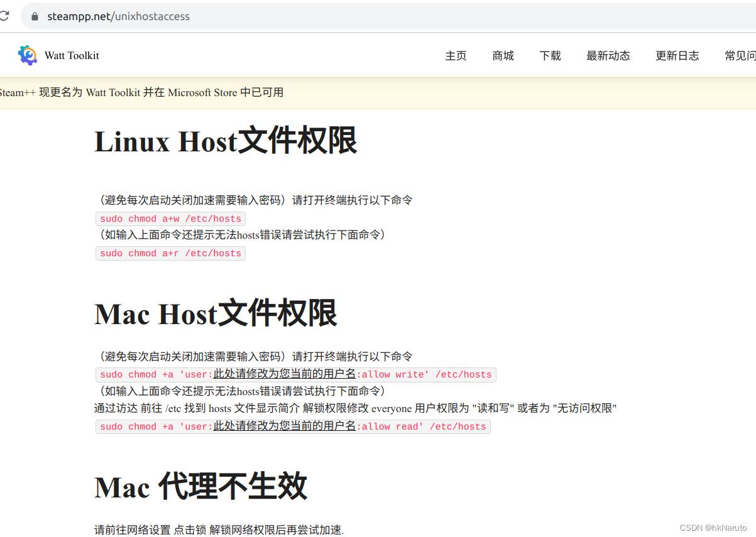The image size is (756, 537).
Task: Reload the page with refresh icon
Action: click(4, 16)
